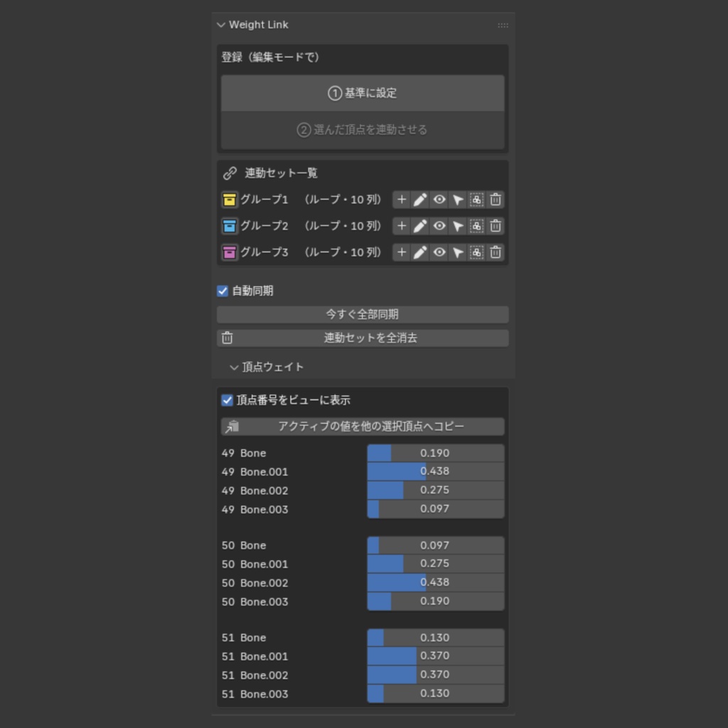Click the '50 Bone.002' label text
The height and width of the screenshot is (728, 728).
[255, 583]
